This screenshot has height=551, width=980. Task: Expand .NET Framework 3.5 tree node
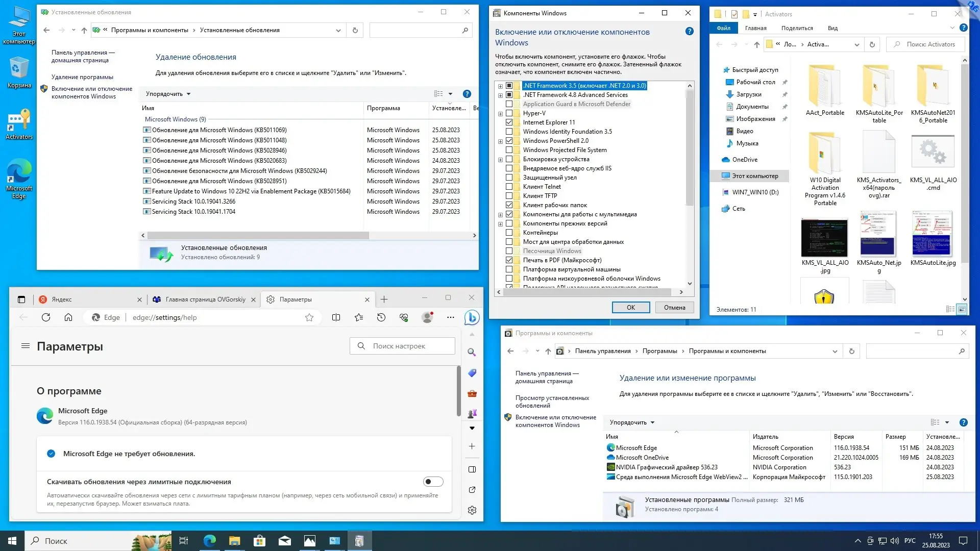500,86
